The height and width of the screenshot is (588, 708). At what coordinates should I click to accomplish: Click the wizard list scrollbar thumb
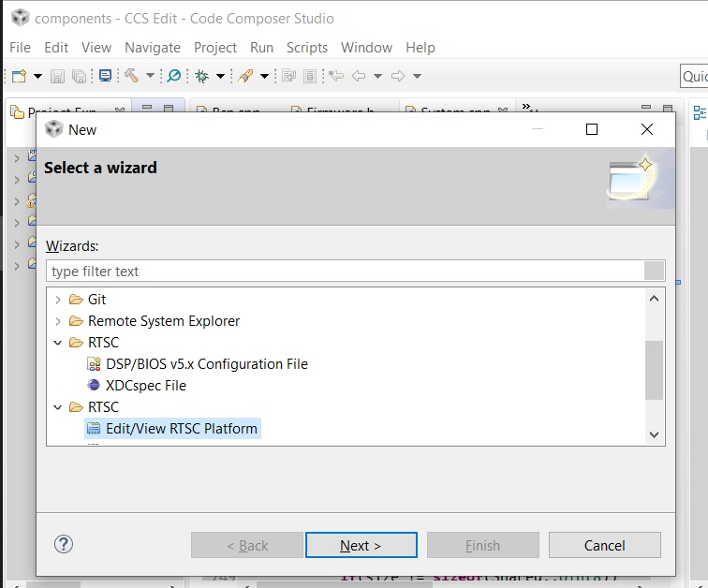(x=654, y=370)
